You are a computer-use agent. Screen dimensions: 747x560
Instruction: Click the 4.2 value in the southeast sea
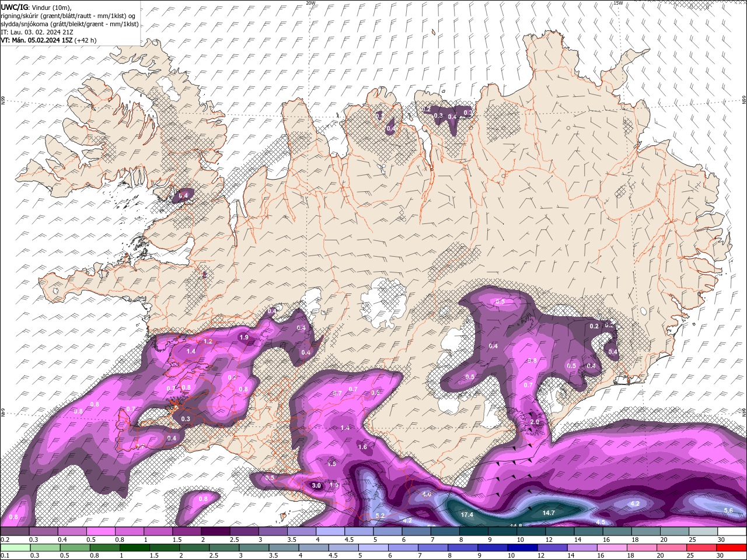click(x=636, y=503)
